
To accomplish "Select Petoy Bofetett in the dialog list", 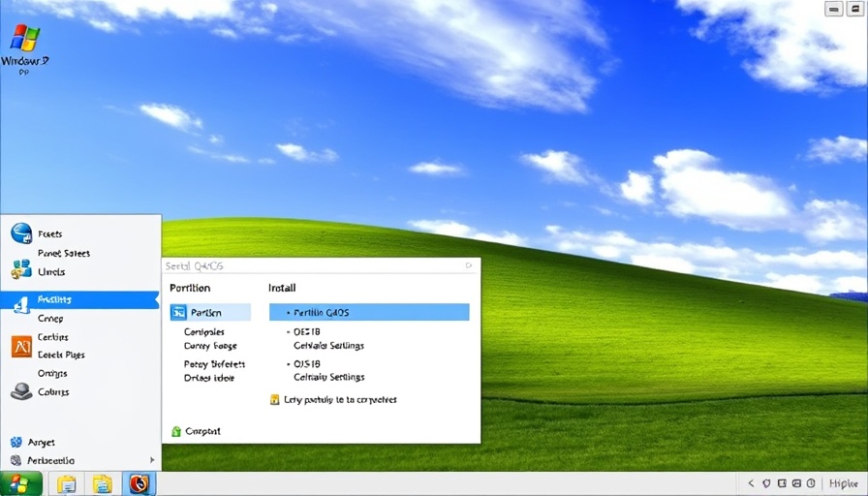I will (x=214, y=364).
